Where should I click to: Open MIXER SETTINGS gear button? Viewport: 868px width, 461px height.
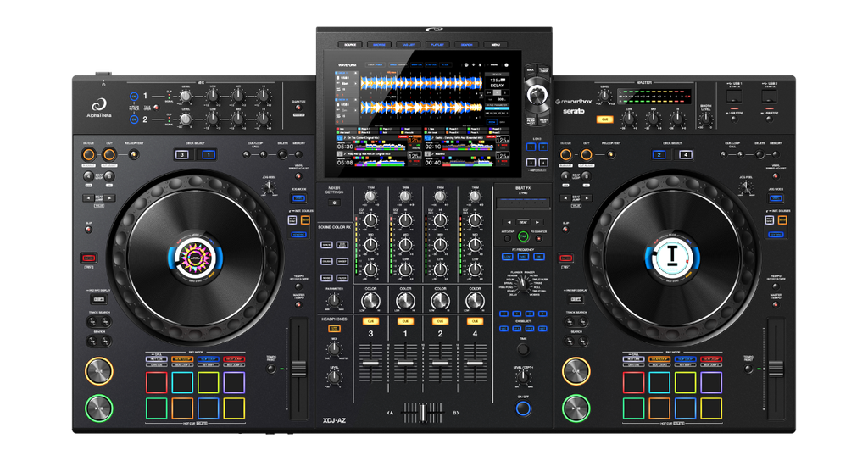click(x=334, y=203)
